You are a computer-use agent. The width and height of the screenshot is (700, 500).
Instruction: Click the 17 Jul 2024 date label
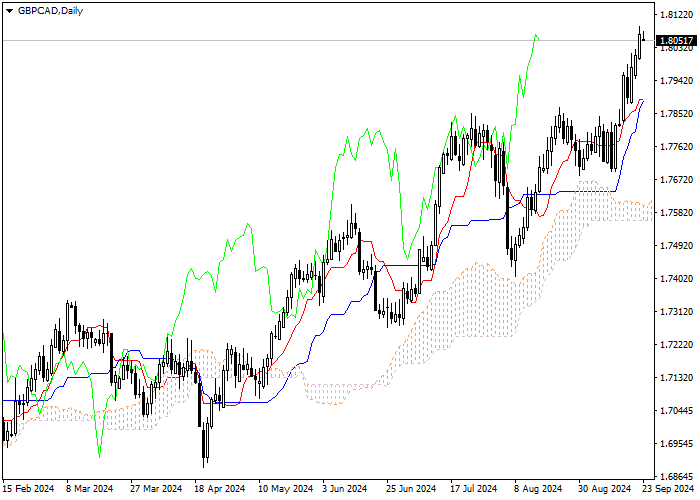click(x=474, y=488)
